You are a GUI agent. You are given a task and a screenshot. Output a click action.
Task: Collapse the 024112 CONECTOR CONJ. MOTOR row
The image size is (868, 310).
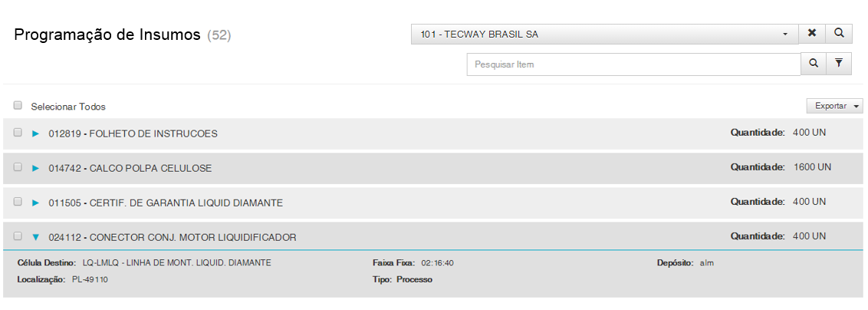pyautogui.click(x=35, y=237)
